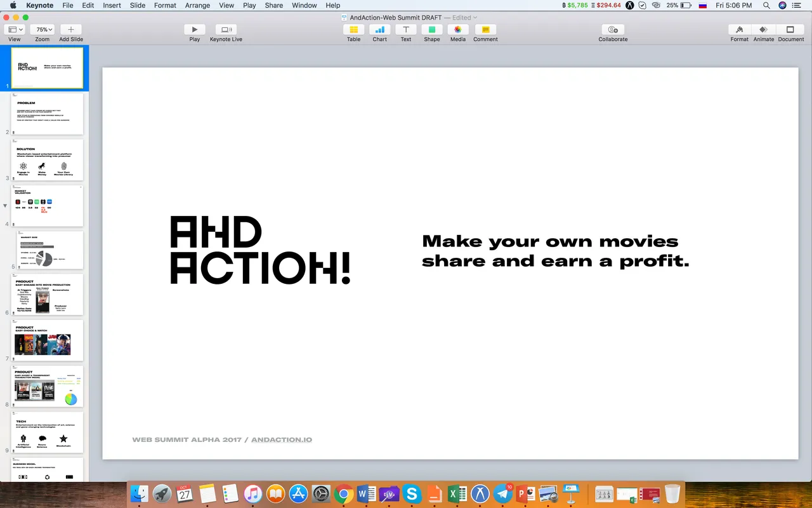The image size is (812, 508).
Task: Select slide 7 thumbnail with movie posters
Action: coord(48,341)
